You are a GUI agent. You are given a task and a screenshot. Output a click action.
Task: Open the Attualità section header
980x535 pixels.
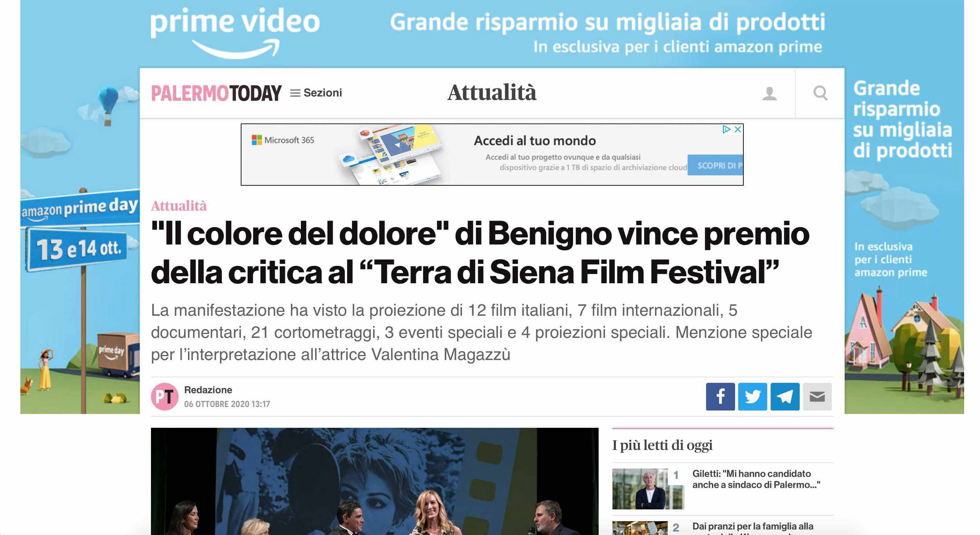coord(492,93)
